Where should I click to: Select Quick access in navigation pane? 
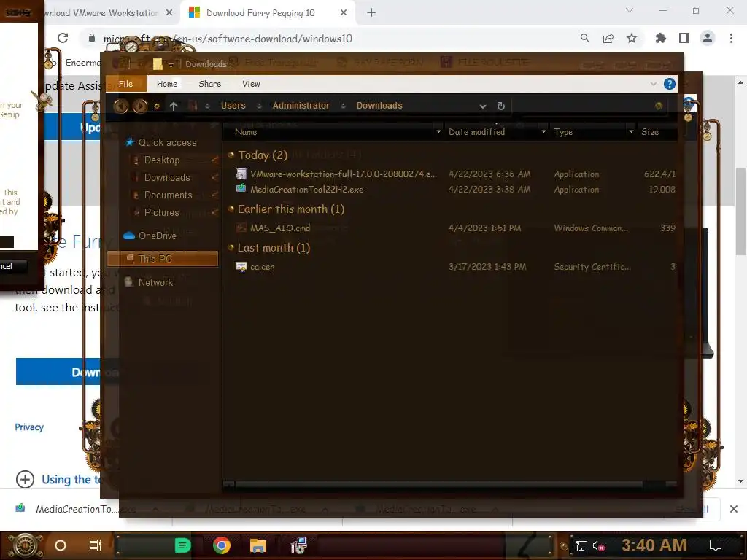coord(167,142)
